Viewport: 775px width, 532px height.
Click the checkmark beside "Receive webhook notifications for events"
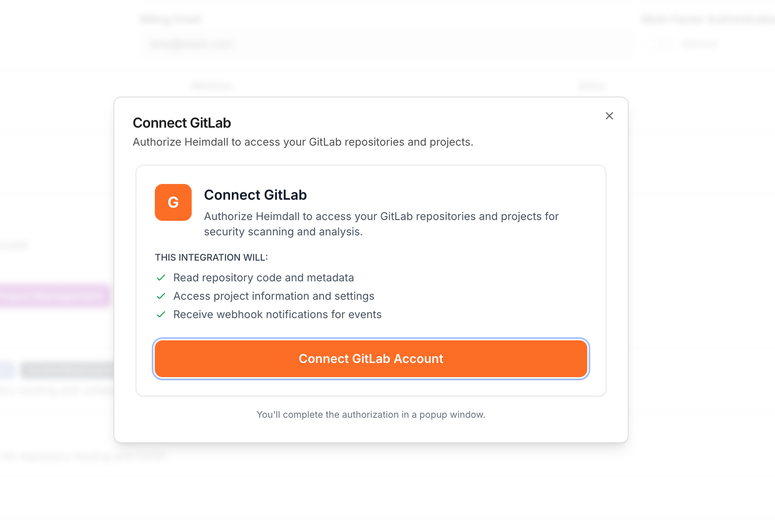coord(160,315)
